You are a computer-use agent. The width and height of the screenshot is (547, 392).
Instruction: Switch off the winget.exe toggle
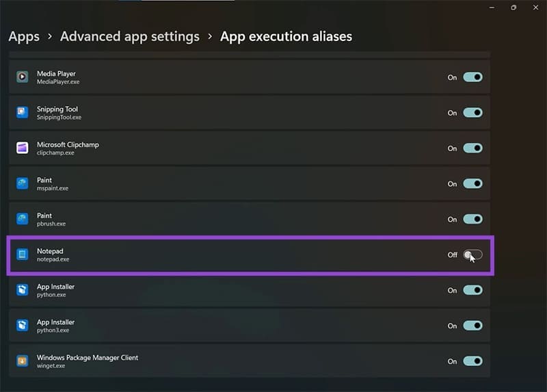pyautogui.click(x=472, y=361)
